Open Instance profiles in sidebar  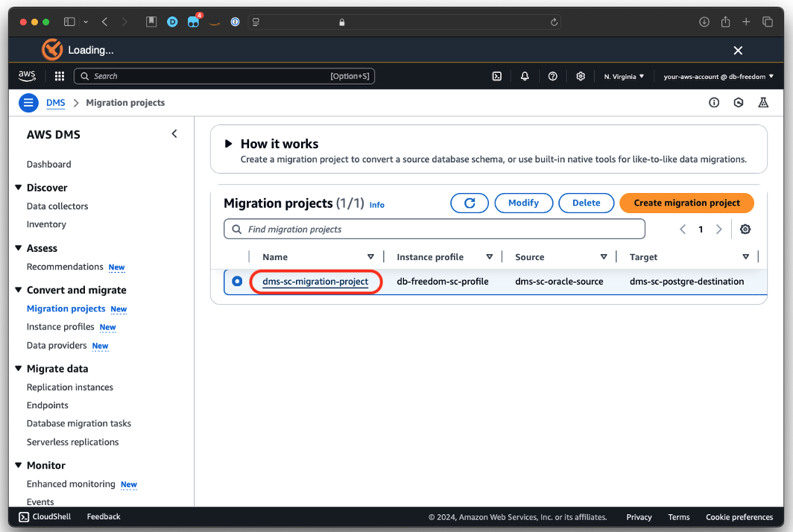(x=60, y=326)
